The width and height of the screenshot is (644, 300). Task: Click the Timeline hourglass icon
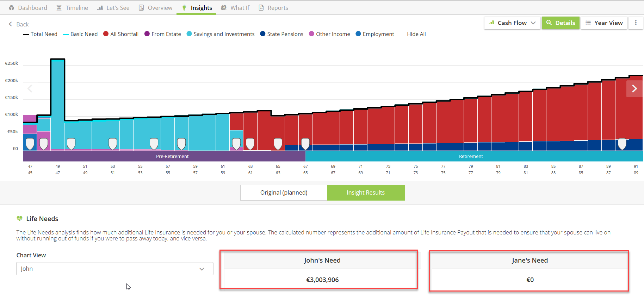coord(59,8)
